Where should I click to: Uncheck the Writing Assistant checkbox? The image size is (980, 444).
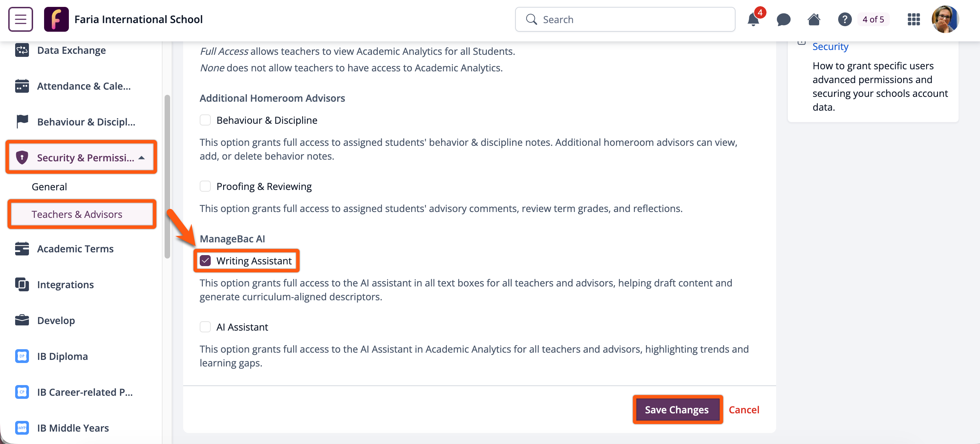pyautogui.click(x=205, y=261)
